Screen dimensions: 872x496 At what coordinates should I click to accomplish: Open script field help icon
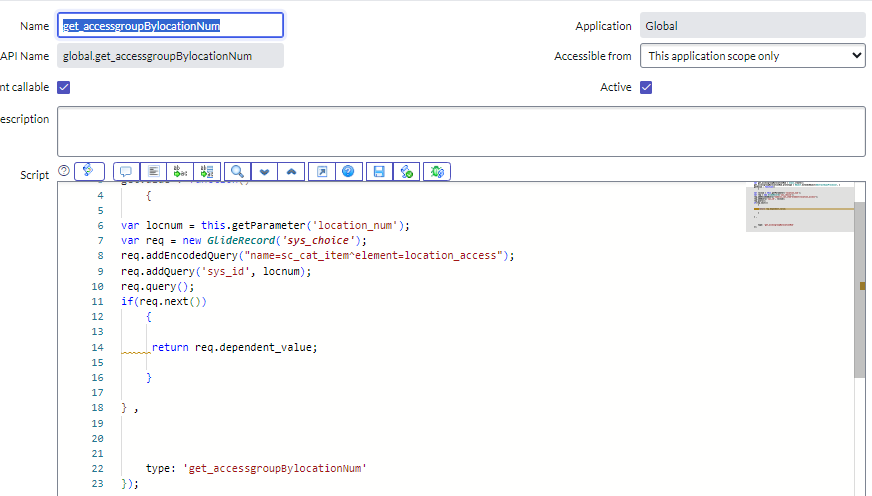click(x=64, y=171)
